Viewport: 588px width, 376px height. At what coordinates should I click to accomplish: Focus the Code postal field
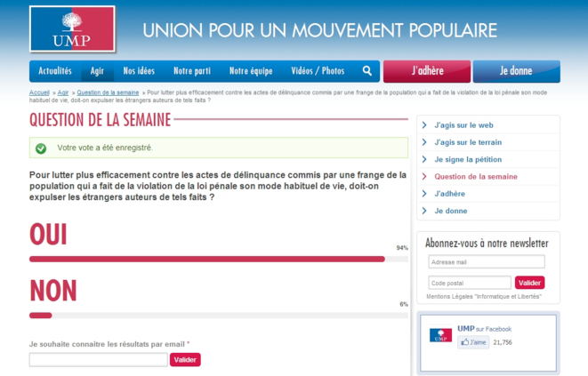click(470, 283)
